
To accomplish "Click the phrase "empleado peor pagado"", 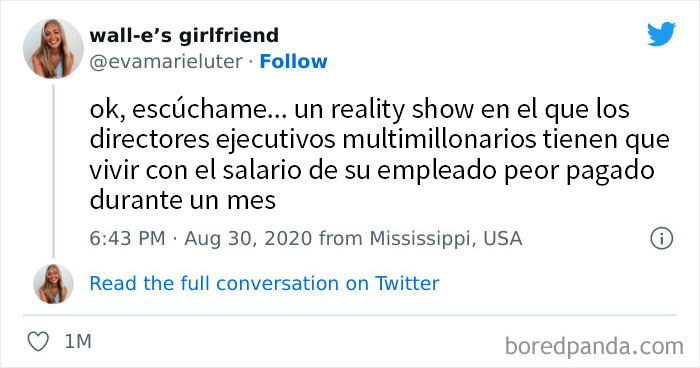I will (x=516, y=171).
